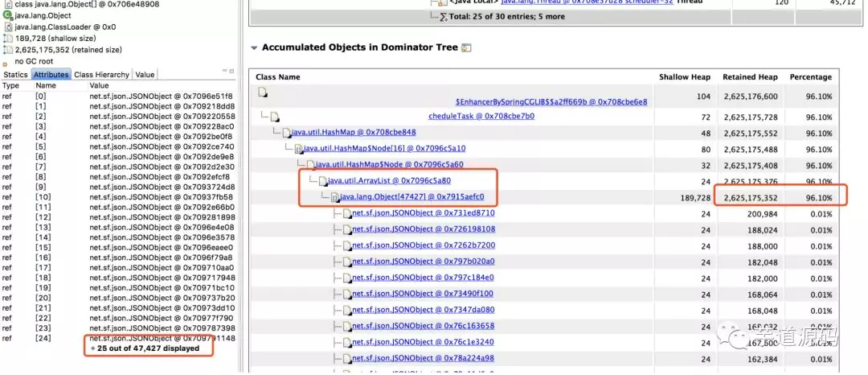The height and width of the screenshot is (375, 868).
Task: Open the JSONObject @ 0x78a224a98 link
Action: coord(424,358)
